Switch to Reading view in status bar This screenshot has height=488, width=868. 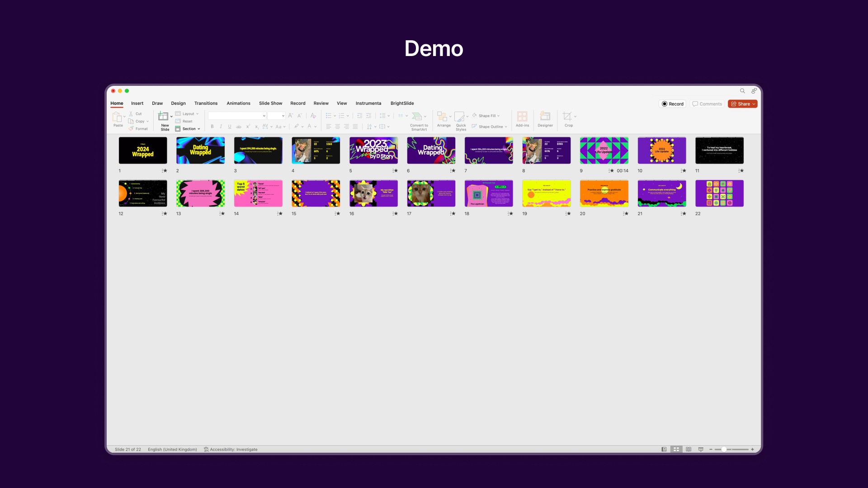click(689, 450)
